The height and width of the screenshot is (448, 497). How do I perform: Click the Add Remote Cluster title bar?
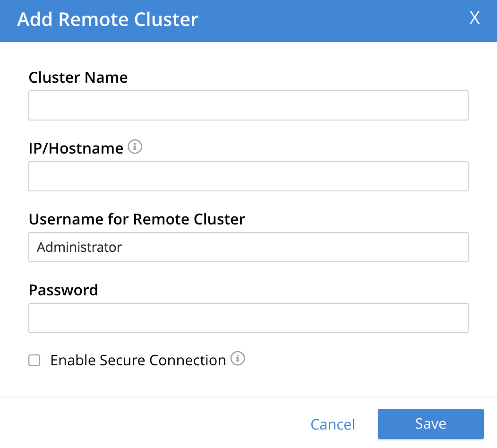tap(108, 20)
